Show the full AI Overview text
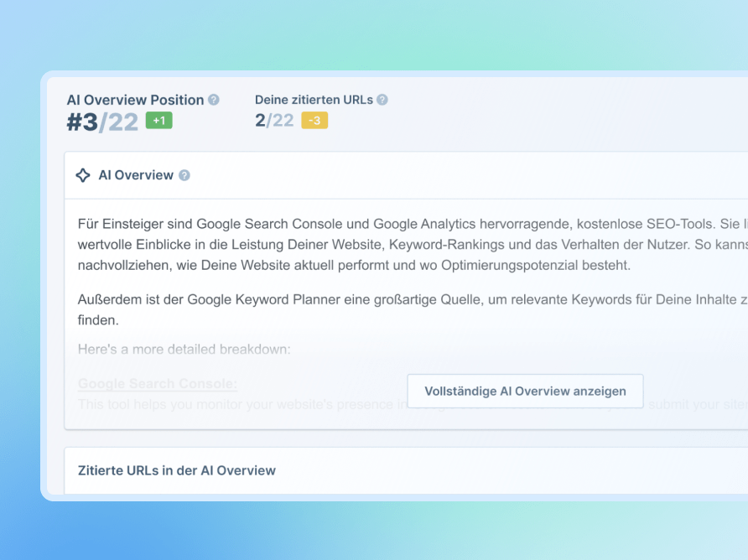 point(525,391)
